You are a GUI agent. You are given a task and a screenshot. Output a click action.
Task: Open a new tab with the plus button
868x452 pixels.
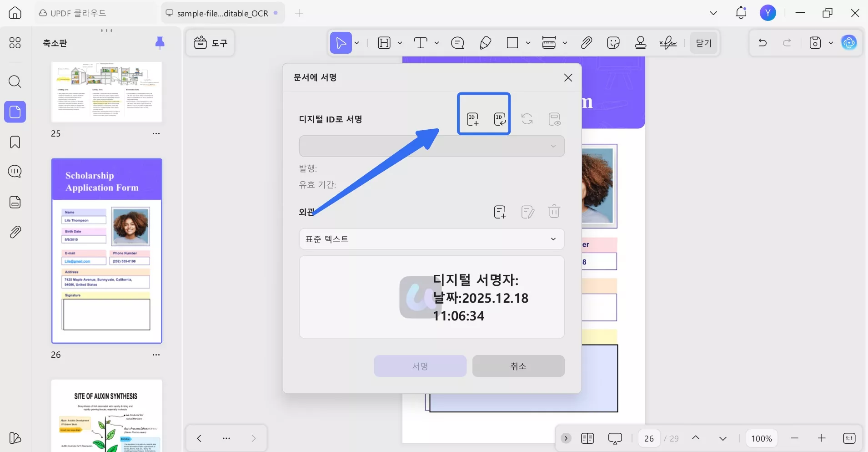299,13
